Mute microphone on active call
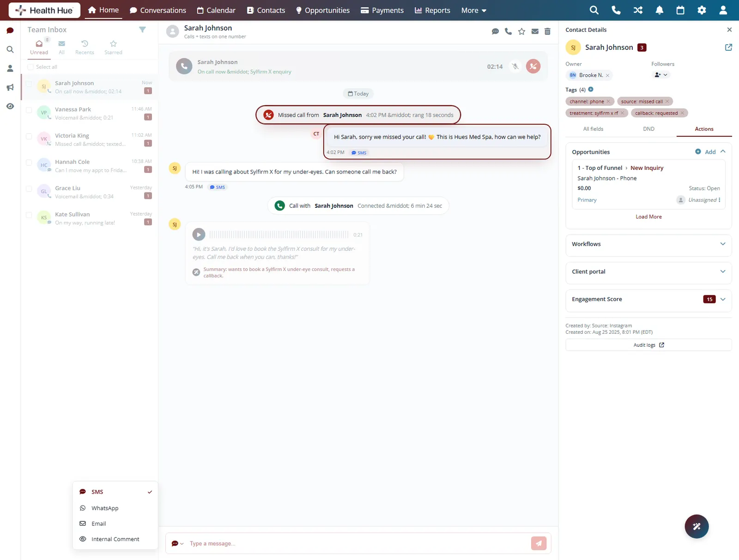 515,66
